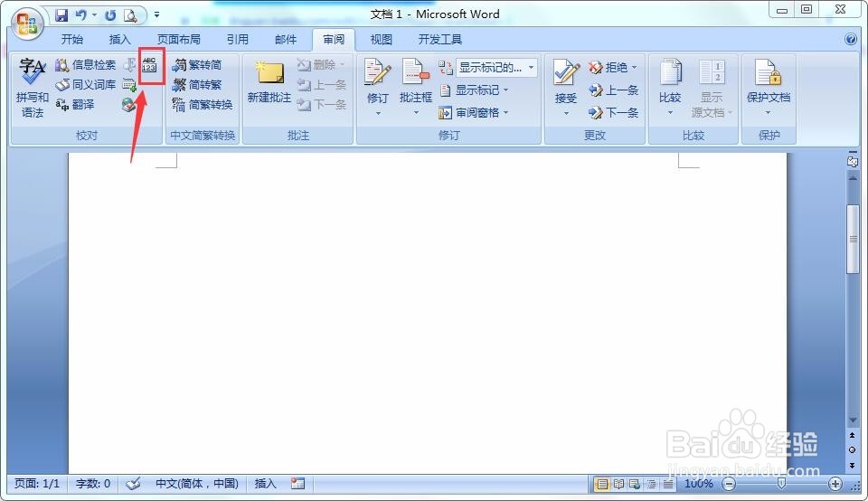Screen dimensions: 868x501
Task: Convert text with 繁转简
Action: (197, 65)
